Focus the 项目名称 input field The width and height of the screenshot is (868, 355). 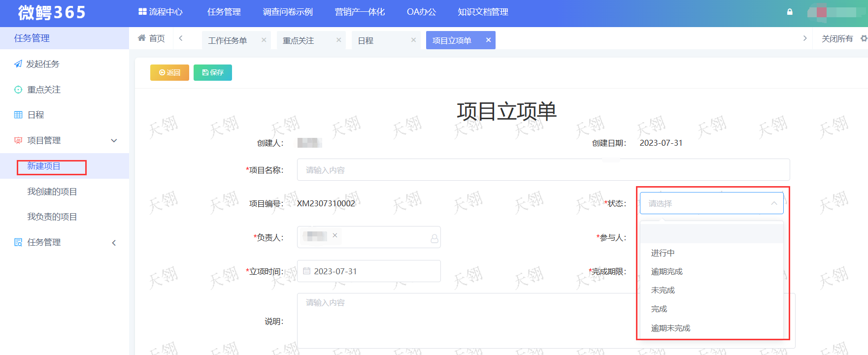(543, 170)
